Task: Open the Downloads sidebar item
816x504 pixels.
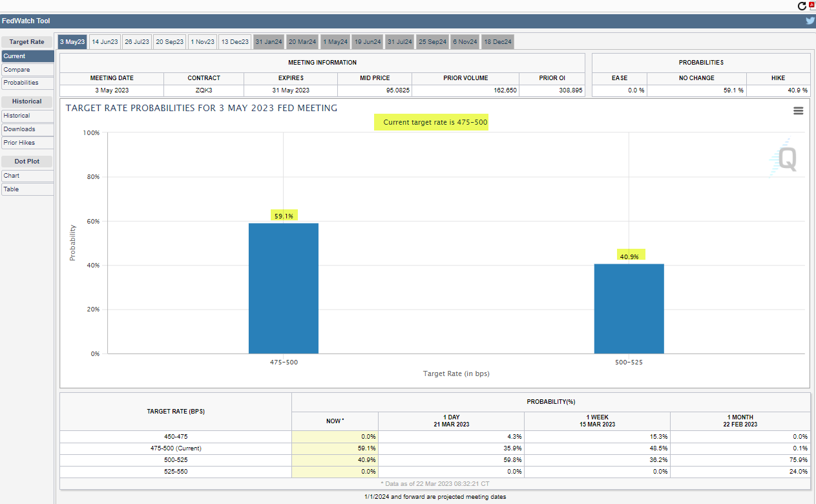Action: (x=27, y=129)
